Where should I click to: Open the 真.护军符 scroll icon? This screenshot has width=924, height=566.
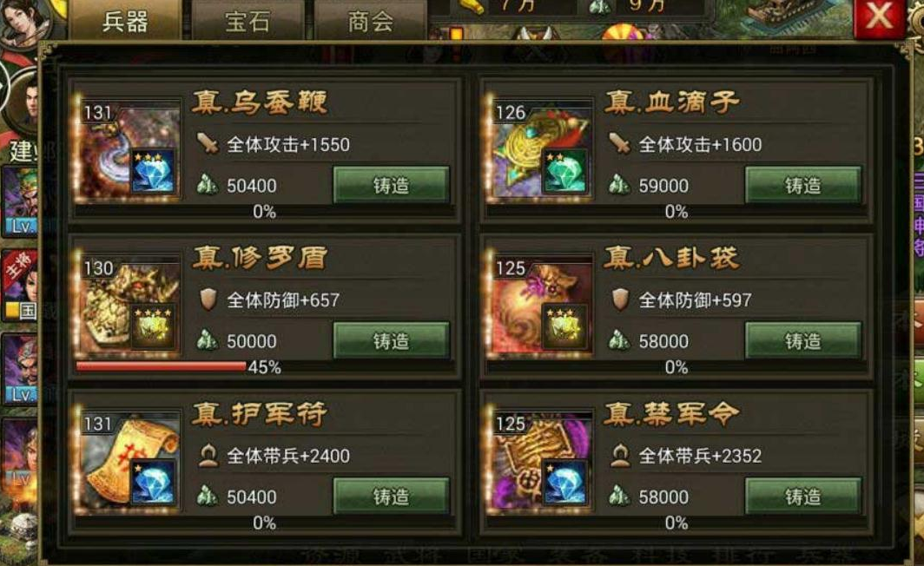(x=129, y=462)
